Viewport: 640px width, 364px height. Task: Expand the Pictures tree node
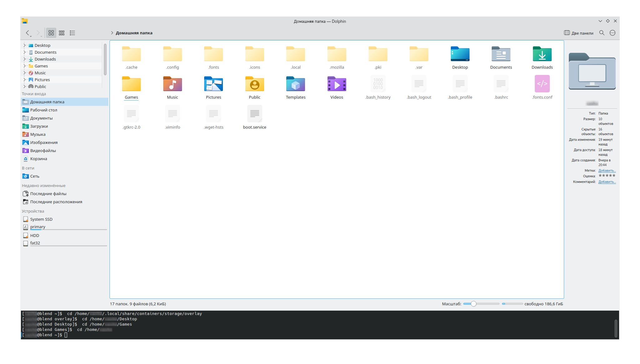click(25, 80)
